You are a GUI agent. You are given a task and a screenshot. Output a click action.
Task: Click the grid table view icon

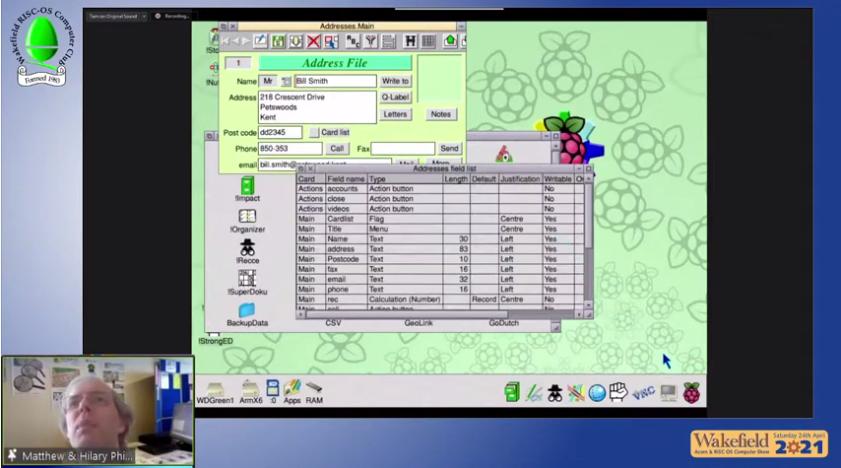[x=428, y=41]
